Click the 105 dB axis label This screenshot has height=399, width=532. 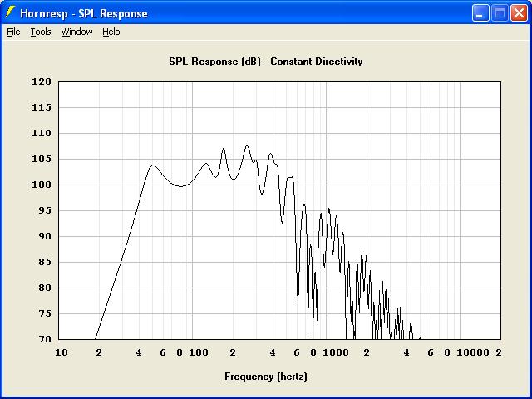pos(42,159)
